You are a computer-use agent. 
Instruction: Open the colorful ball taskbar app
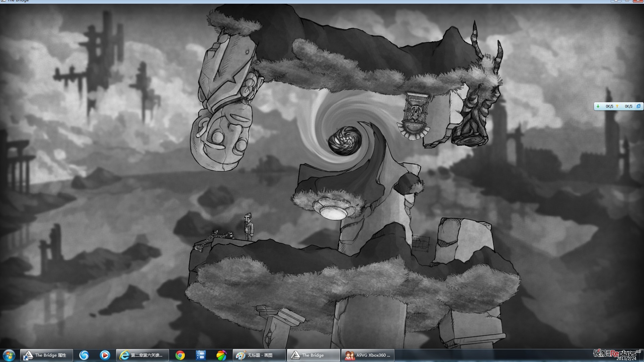click(x=221, y=355)
